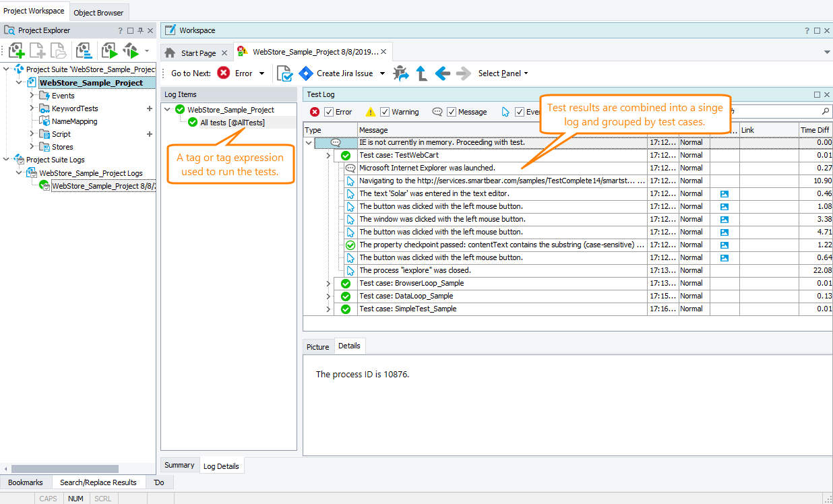Uncheck the Message filter checkbox

point(451,112)
